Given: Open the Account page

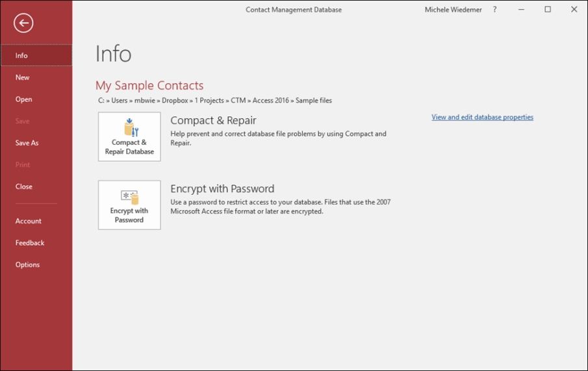Looking at the screenshot, I should tap(36, 221).
